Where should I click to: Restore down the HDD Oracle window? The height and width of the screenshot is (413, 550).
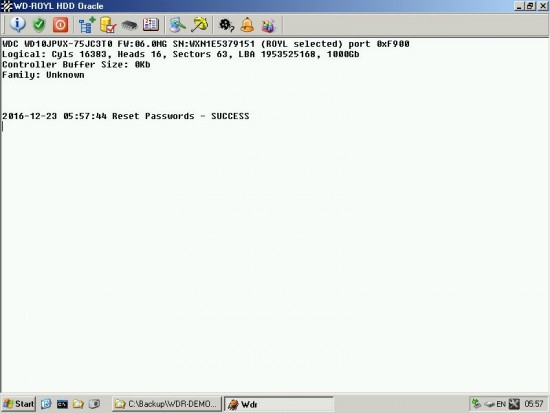click(530, 6)
